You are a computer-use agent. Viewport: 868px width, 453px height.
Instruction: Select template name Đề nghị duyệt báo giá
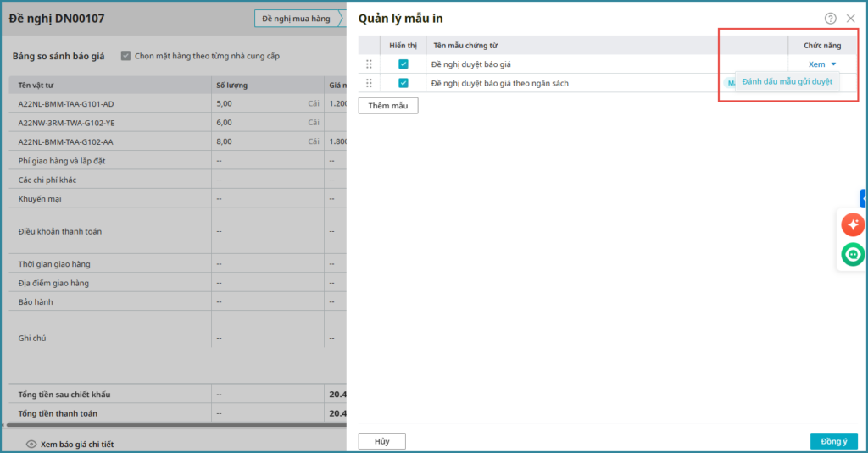471,64
